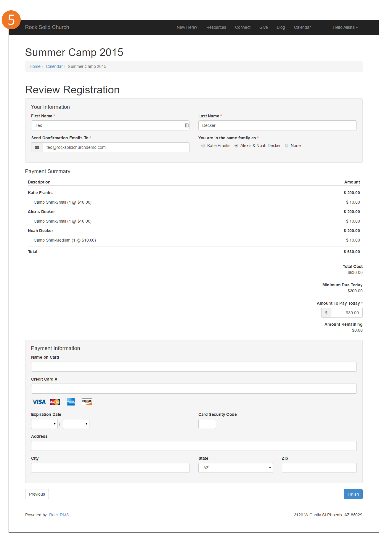392x546 pixels.
Task: Click the contact card icon in First Name field
Action: [187, 125]
